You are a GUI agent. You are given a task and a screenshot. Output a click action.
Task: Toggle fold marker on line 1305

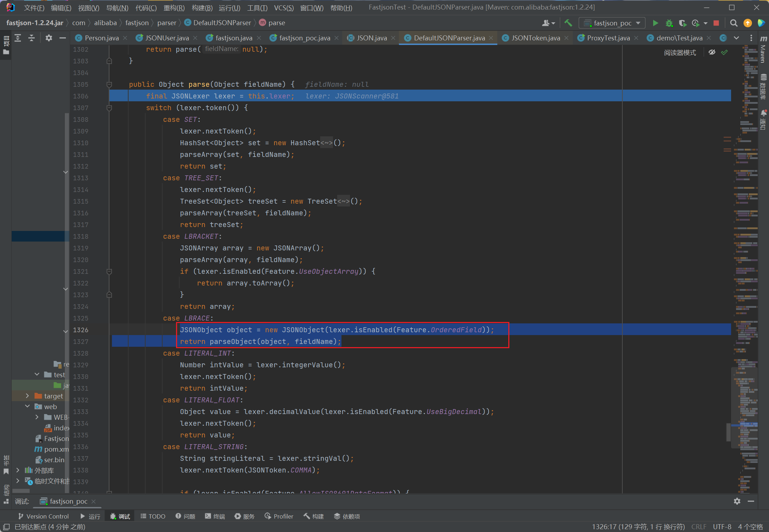click(x=109, y=85)
